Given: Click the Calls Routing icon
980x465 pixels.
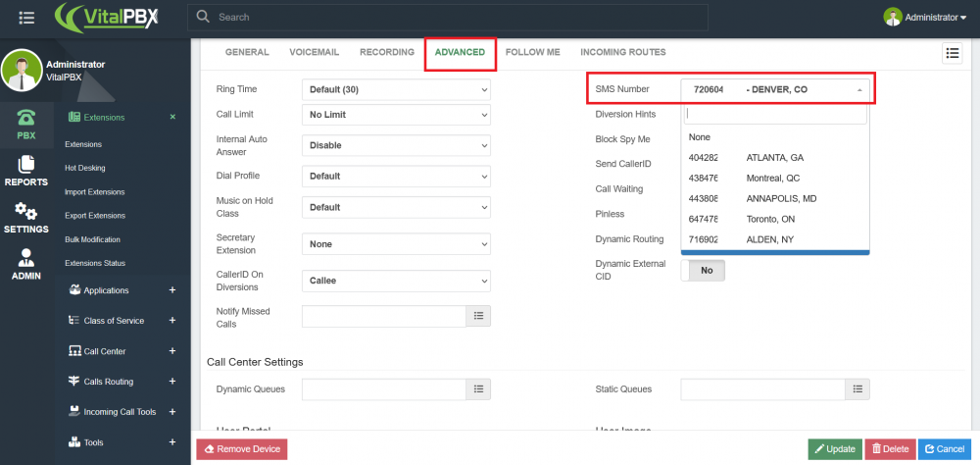Looking at the screenshot, I should click(74, 382).
